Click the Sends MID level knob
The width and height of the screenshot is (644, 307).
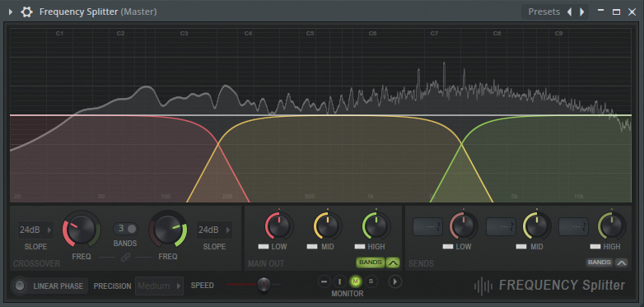[537, 226]
